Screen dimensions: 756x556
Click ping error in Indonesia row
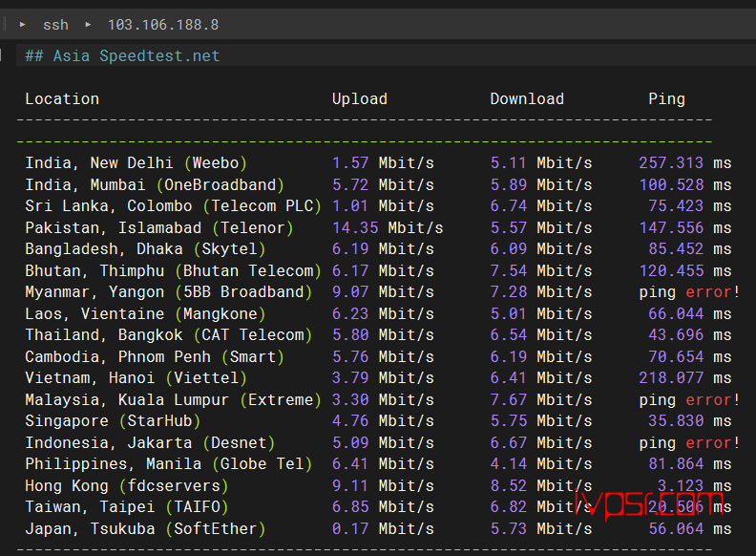689,442
